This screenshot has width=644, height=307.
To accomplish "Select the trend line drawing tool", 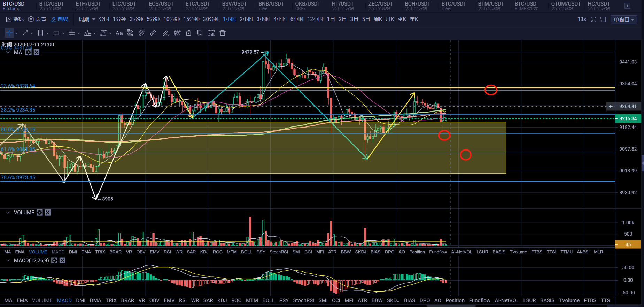I will click(25, 33).
